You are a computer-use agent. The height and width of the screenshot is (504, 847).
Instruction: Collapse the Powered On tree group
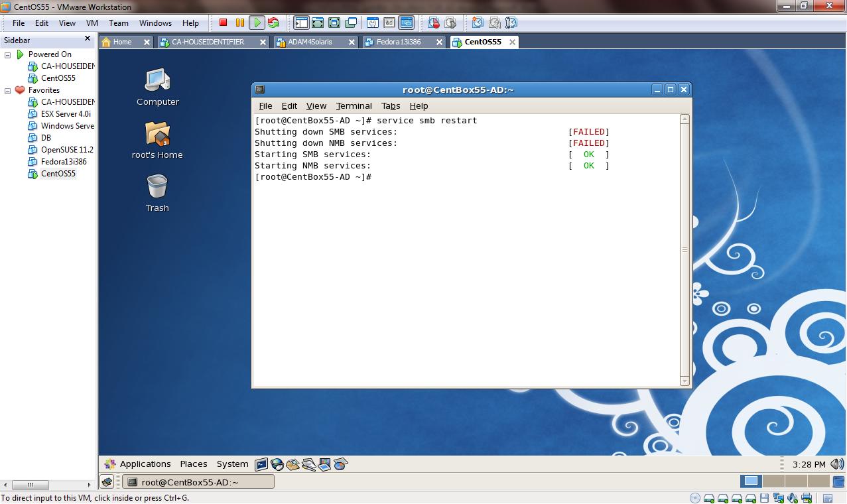click(x=8, y=54)
